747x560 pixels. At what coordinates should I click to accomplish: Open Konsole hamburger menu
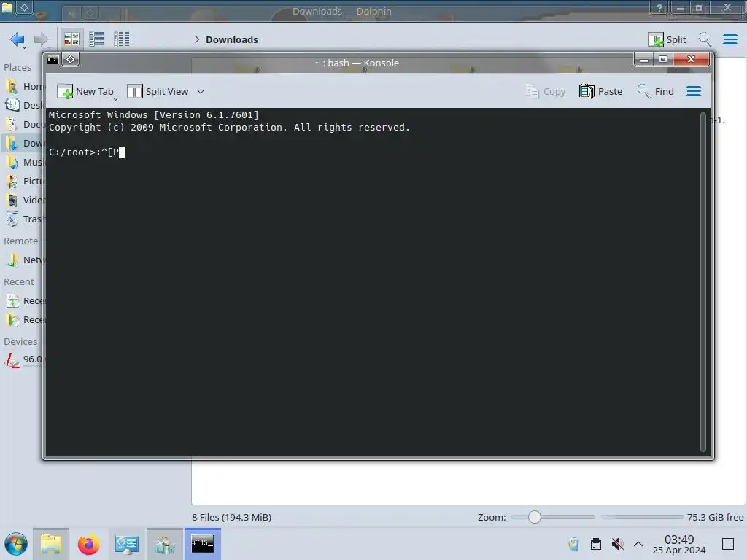[694, 91]
